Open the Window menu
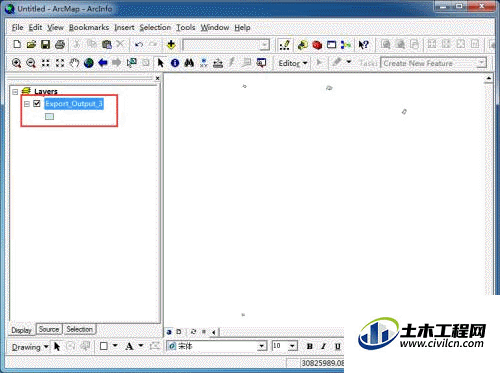 coord(215,28)
